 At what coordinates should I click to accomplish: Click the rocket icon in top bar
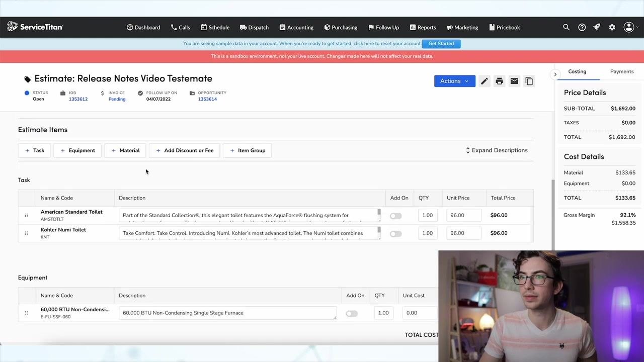pyautogui.click(x=597, y=27)
